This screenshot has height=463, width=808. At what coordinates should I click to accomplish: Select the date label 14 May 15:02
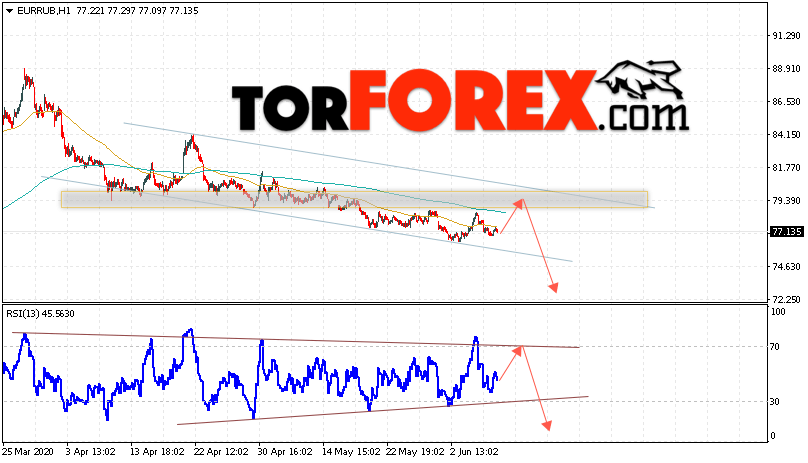[x=351, y=452]
